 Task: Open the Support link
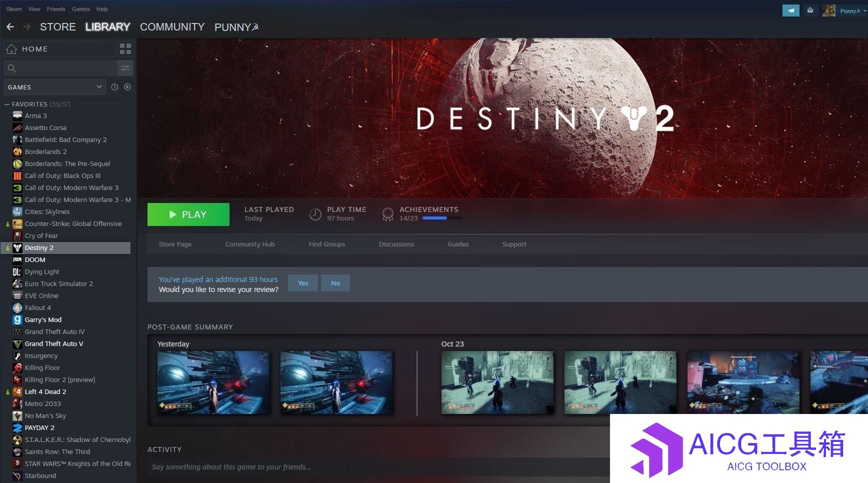pyautogui.click(x=514, y=244)
